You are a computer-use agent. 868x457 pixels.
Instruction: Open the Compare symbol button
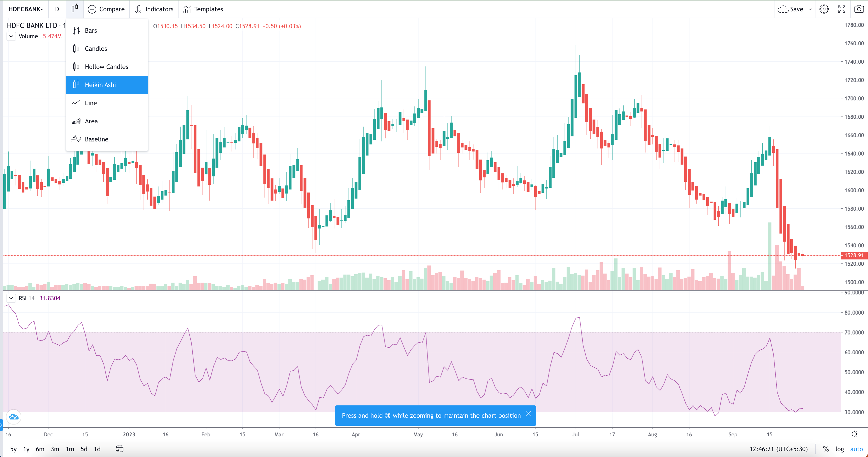pos(106,9)
